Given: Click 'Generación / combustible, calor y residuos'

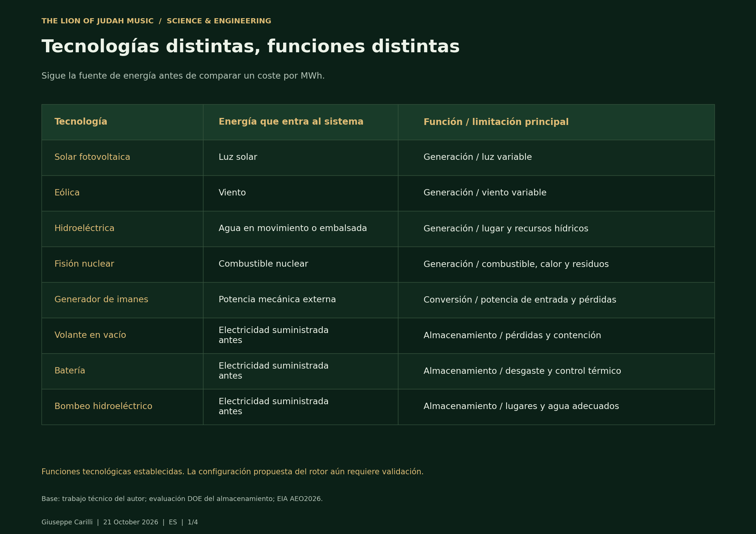Looking at the screenshot, I should tap(516, 264).
